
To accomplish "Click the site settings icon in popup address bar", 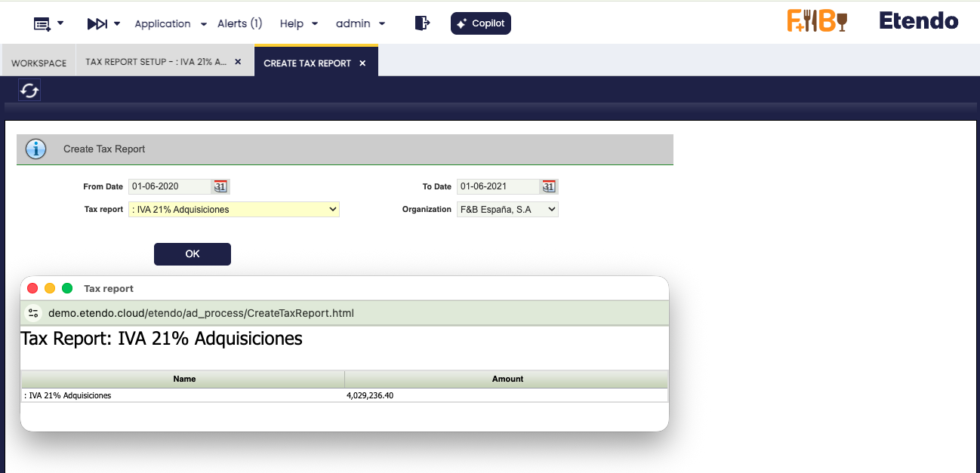I will pyautogui.click(x=33, y=313).
